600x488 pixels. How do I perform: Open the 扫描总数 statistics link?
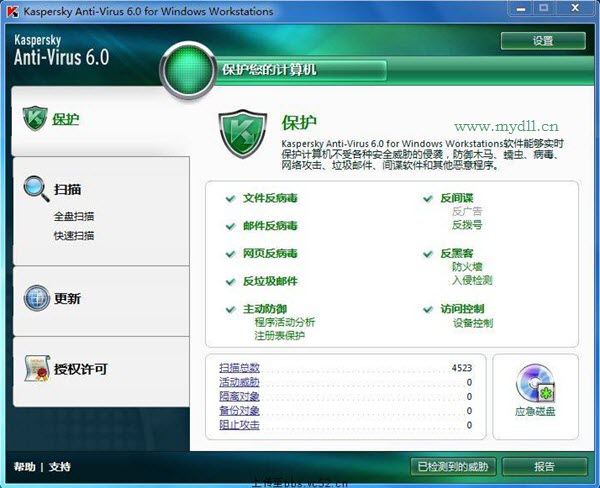point(239,368)
